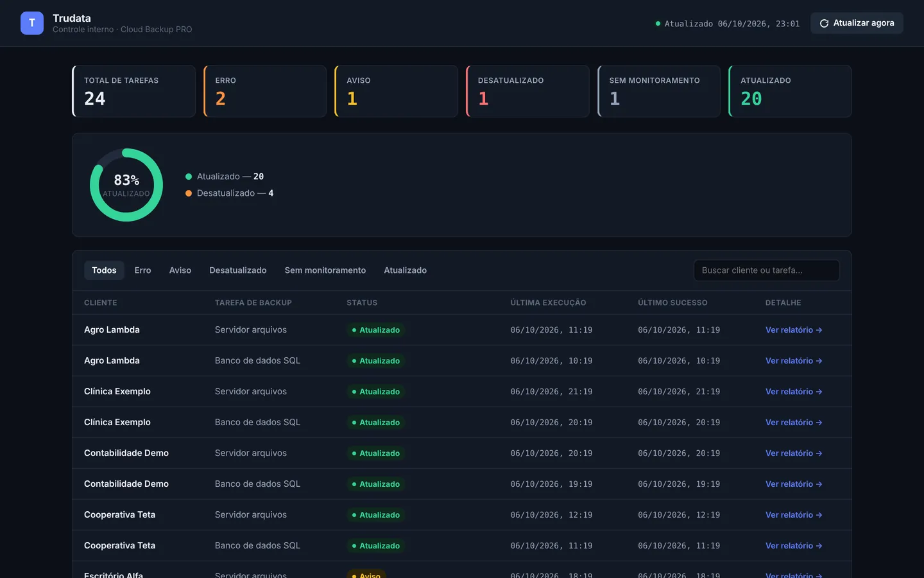Click the Trudata "T" logo icon
This screenshot has width=924, height=578.
point(32,23)
